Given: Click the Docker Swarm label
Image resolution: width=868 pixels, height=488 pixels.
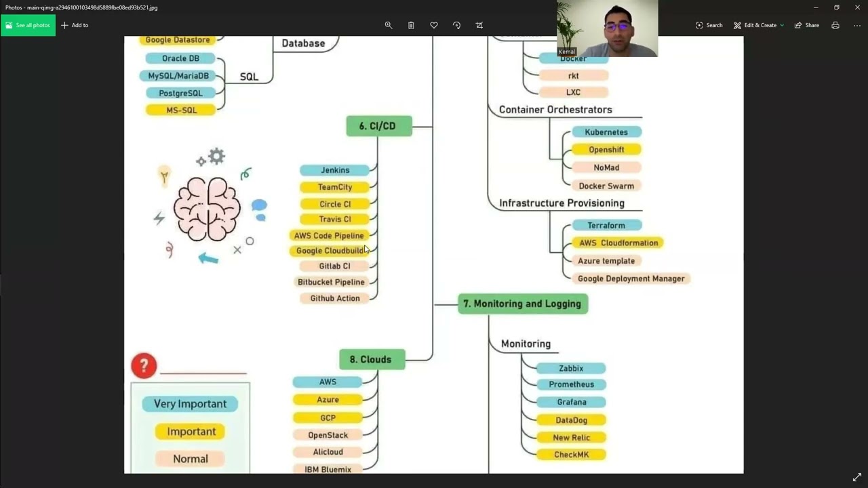Looking at the screenshot, I should click(606, 186).
